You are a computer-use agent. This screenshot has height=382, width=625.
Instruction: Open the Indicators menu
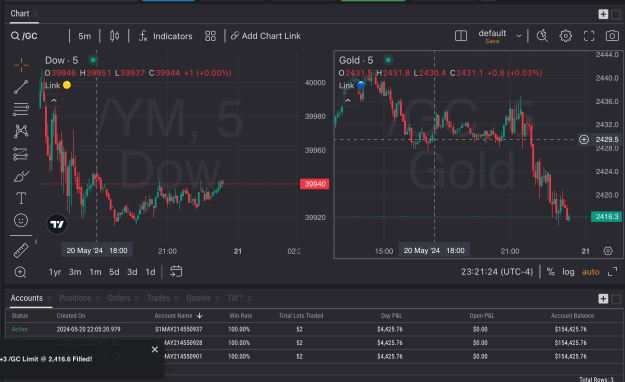point(165,36)
